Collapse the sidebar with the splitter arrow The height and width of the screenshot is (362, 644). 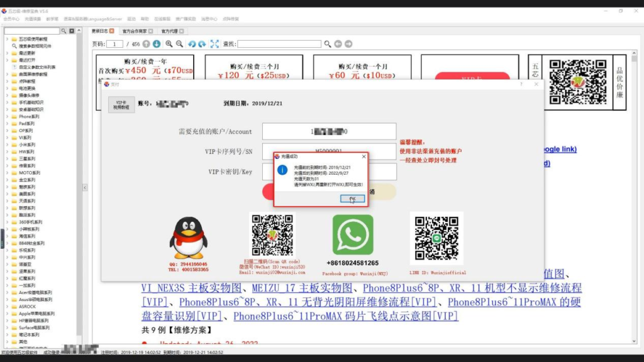coord(85,187)
